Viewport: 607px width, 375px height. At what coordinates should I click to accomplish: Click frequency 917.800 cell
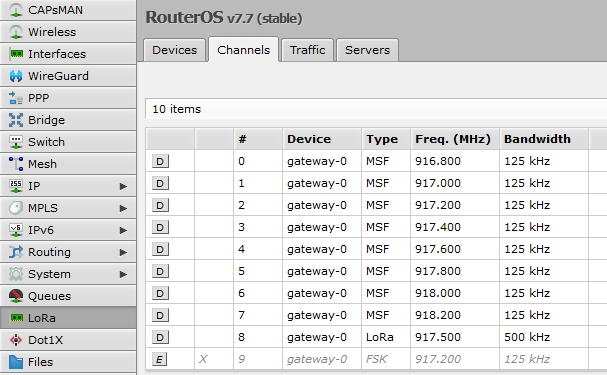[455, 271]
